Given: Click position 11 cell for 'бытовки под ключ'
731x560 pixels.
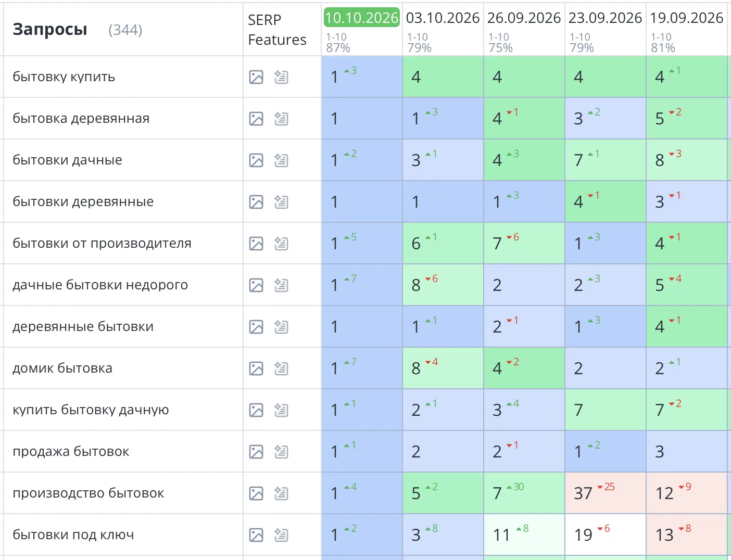Looking at the screenshot, I should (x=524, y=534).
